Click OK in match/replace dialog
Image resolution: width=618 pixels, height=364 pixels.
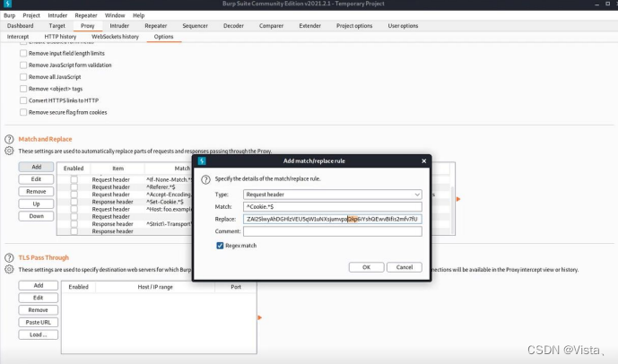pos(366,267)
